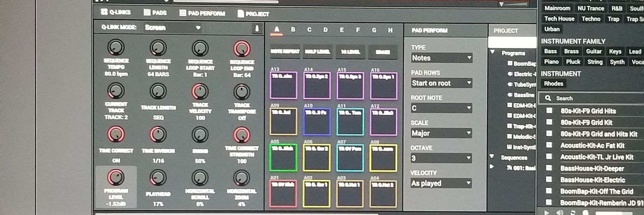Select the Synth family tag
The width and height of the screenshot is (644, 215).
617,62
